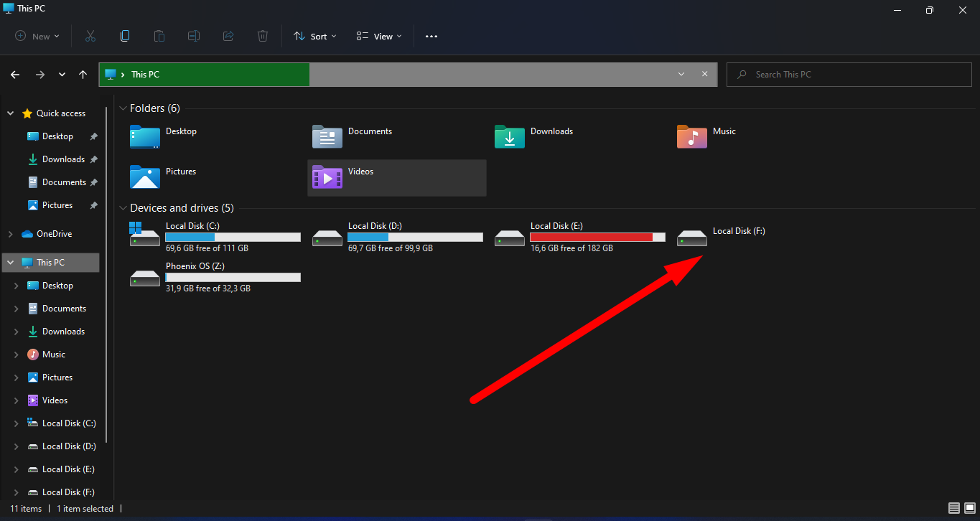Select Local Disk (E:) in sidebar tree
980x521 pixels.
click(68, 469)
